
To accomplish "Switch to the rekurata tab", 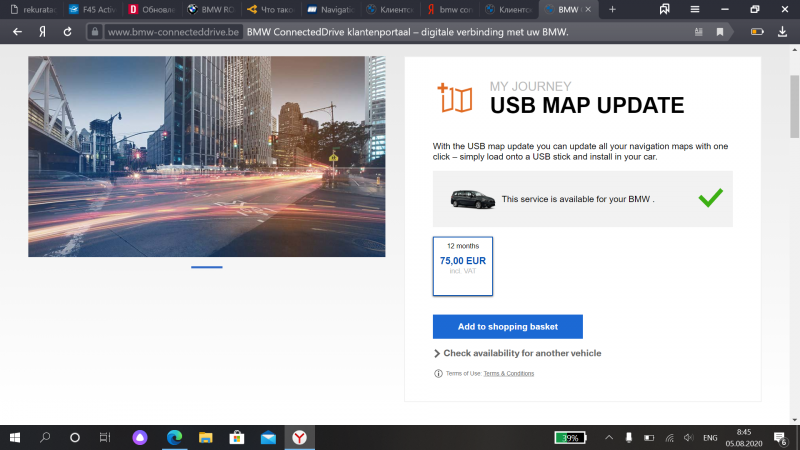I will pos(33,9).
